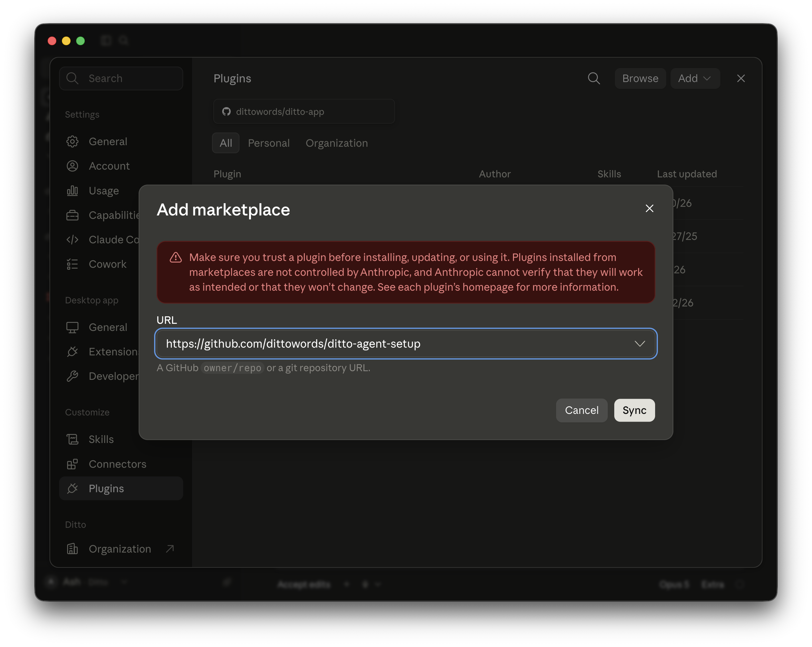Click the search magnifier icon in Plugins header
This screenshot has height=647, width=812.
[594, 78]
